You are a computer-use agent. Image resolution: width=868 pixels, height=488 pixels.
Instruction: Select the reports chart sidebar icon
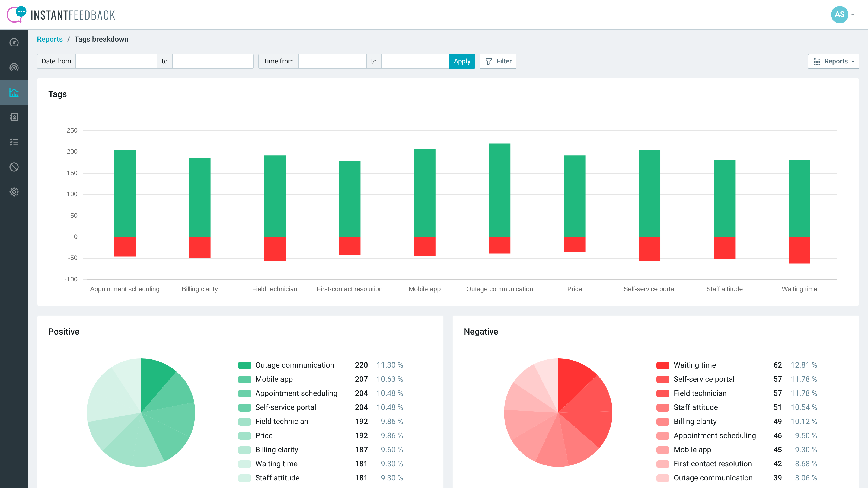coord(14,92)
